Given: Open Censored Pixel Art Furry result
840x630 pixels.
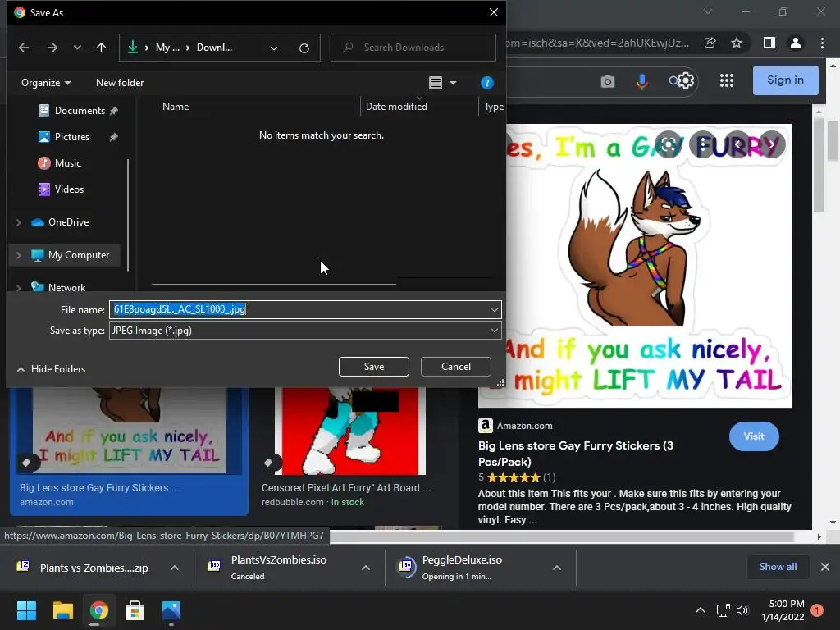Looking at the screenshot, I should pos(346,488).
